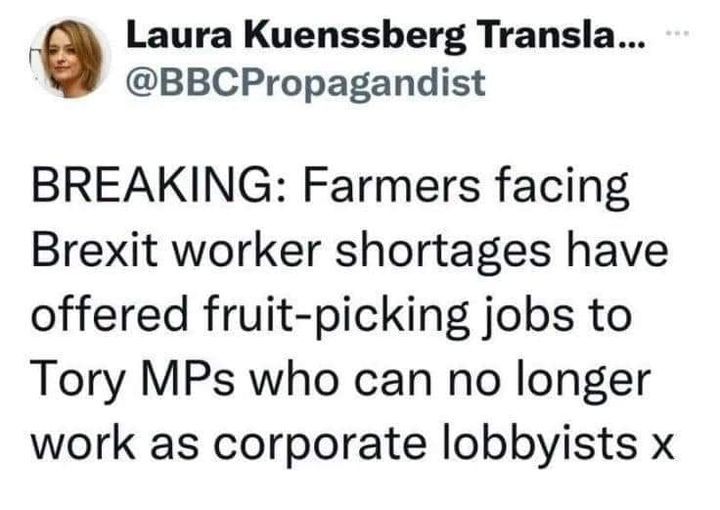This screenshot has width=720, height=510.
Task: Click the word corporate in the tweet
Action: pos(320,448)
